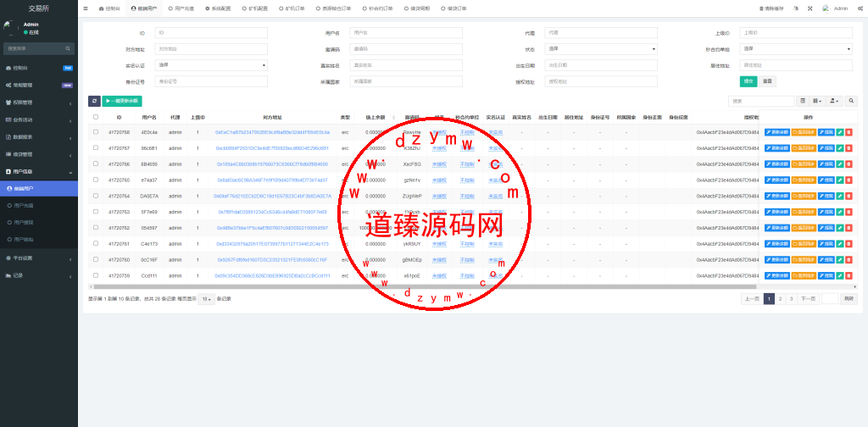The image size is (868, 427).
Task: Click the 出生日期 filter input field
Action: [601, 65]
